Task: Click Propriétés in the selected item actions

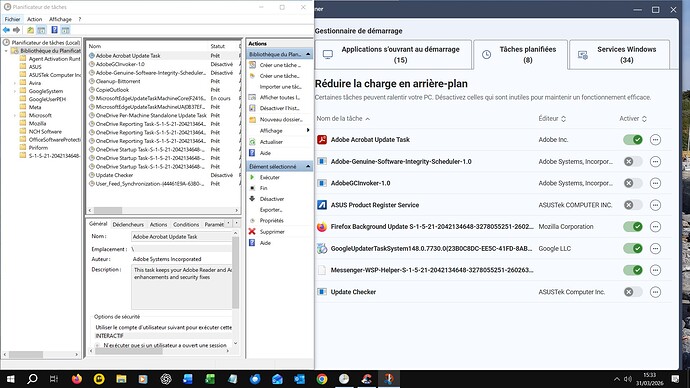Action: pos(272,220)
